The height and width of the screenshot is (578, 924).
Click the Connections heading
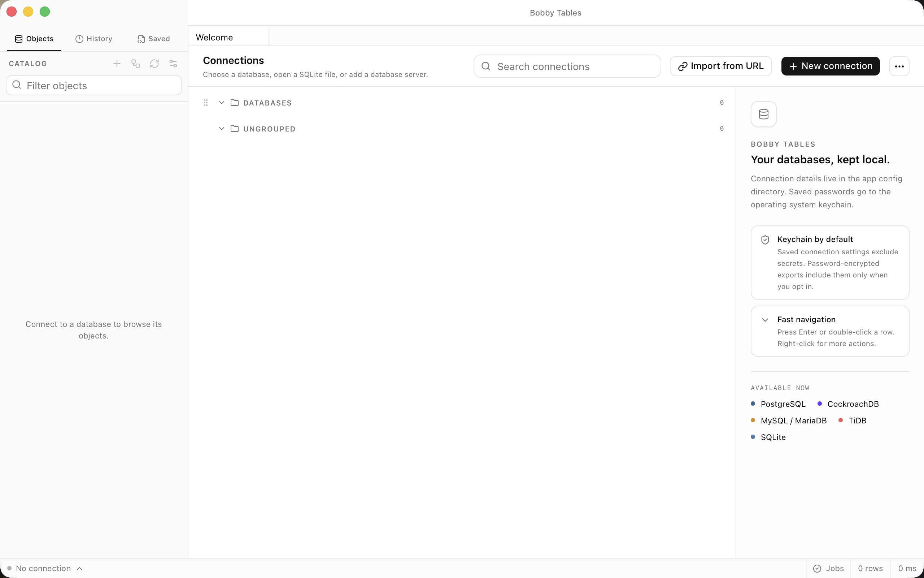233,60
